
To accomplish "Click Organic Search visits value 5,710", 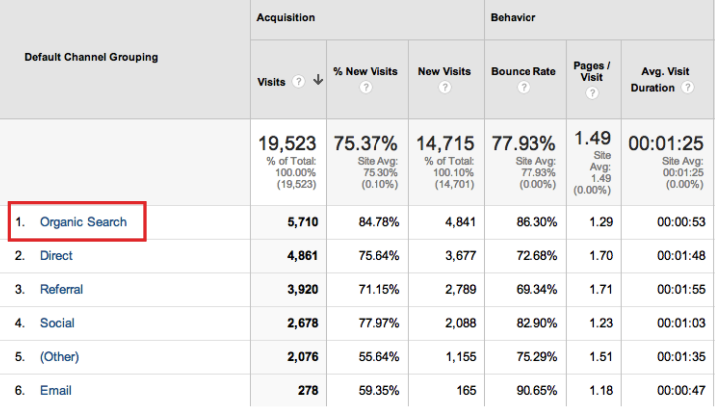I will coord(302,222).
